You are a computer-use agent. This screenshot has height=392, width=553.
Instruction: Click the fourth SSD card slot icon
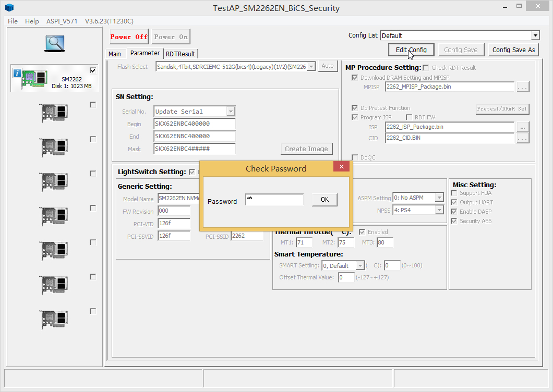[x=54, y=182]
